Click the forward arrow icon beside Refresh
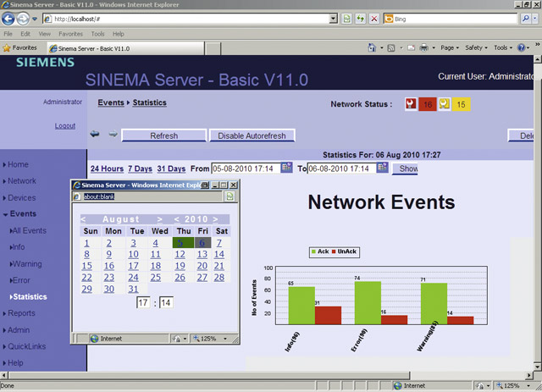 [112, 135]
